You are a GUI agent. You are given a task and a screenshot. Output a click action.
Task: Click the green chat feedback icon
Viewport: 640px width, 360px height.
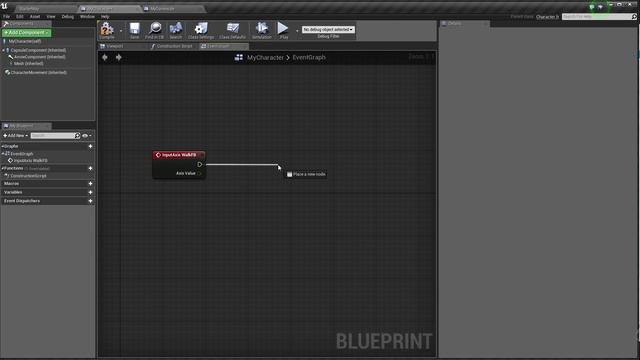(592, 7)
